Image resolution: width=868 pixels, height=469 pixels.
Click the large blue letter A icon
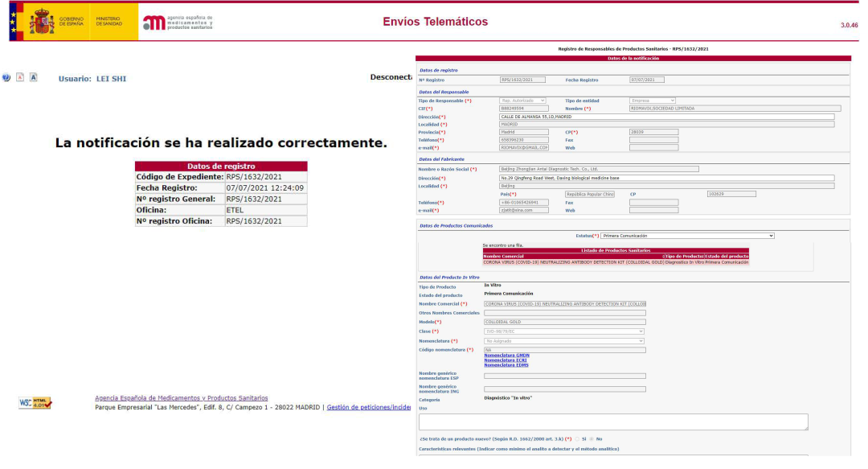tap(33, 77)
